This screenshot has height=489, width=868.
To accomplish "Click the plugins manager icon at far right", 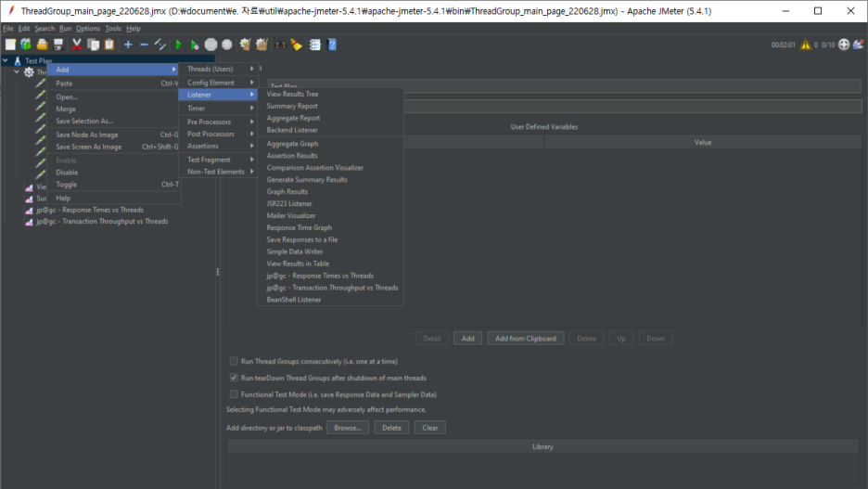I will pos(859,45).
